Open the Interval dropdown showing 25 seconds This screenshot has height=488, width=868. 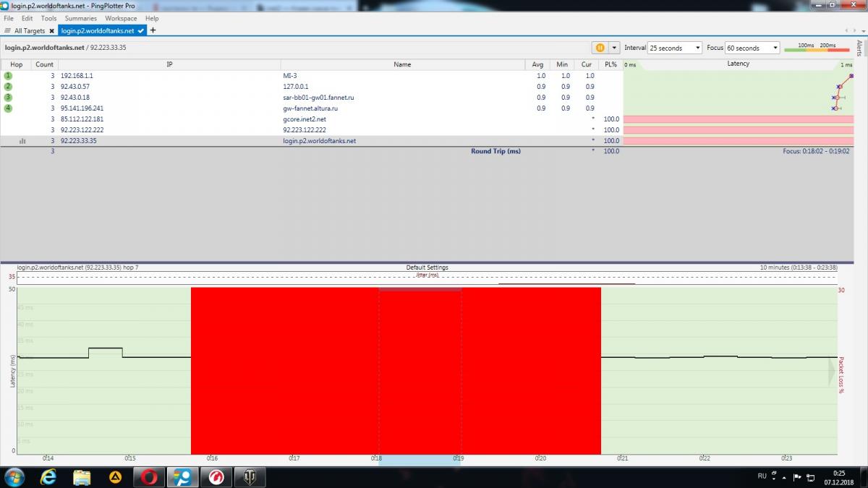[675, 48]
